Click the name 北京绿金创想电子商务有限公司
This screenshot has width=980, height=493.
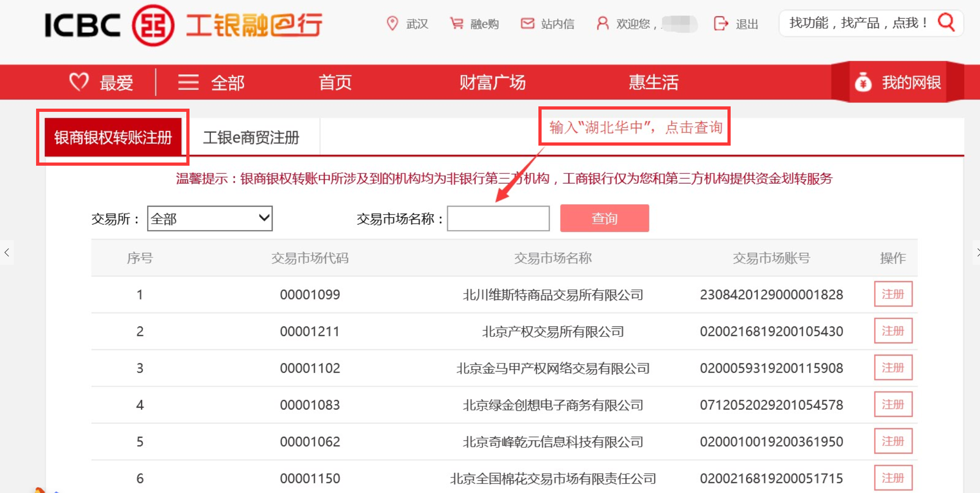pyautogui.click(x=553, y=405)
